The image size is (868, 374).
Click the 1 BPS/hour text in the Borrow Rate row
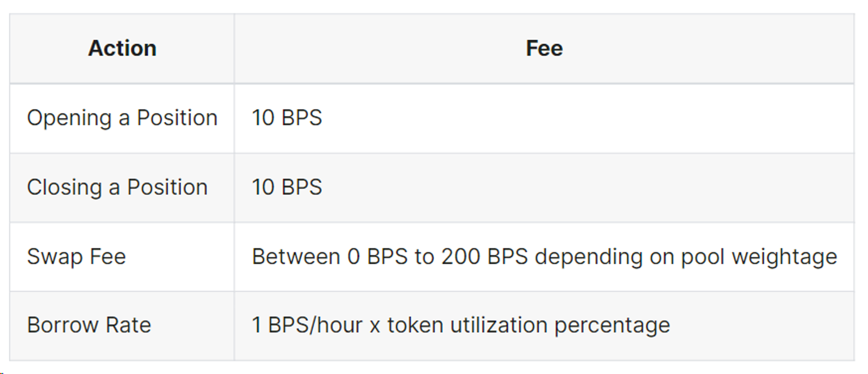pos(307,325)
